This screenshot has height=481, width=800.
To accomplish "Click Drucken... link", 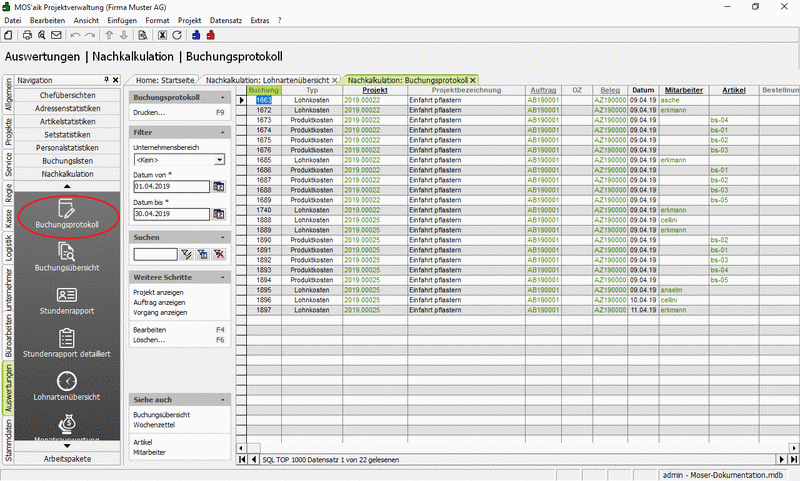I will 149,113.
